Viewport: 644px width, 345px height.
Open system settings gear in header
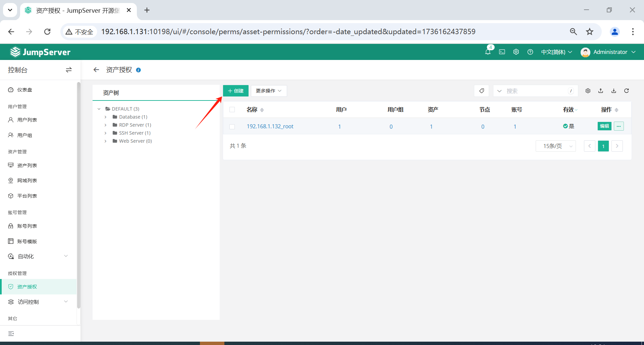pyautogui.click(x=516, y=52)
